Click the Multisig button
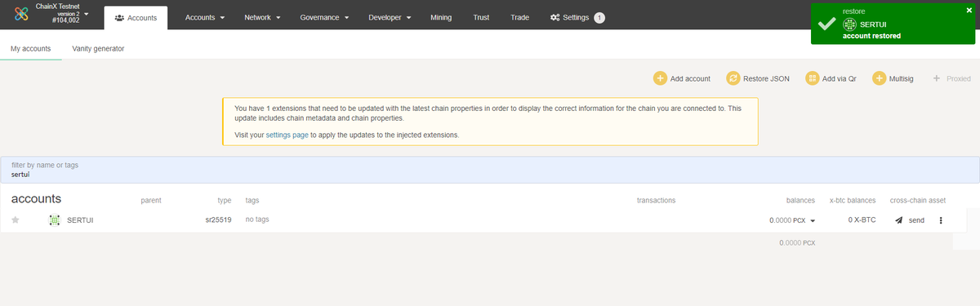 coord(894,78)
